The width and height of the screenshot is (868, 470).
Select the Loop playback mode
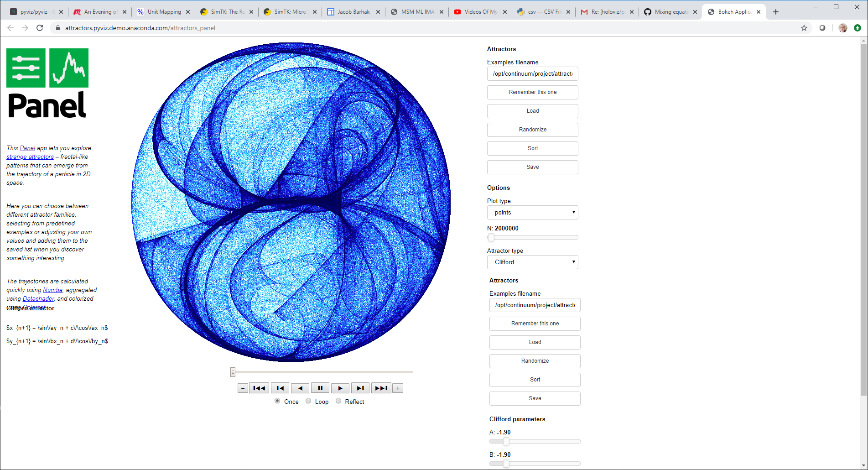click(308, 401)
